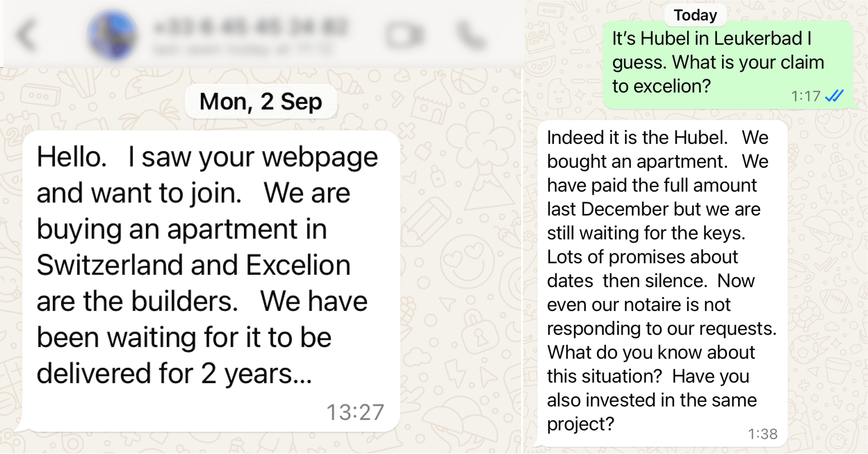The width and height of the screenshot is (868, 454).
Task: Tap the "Today" date label
Action: (x=695, y=15)
